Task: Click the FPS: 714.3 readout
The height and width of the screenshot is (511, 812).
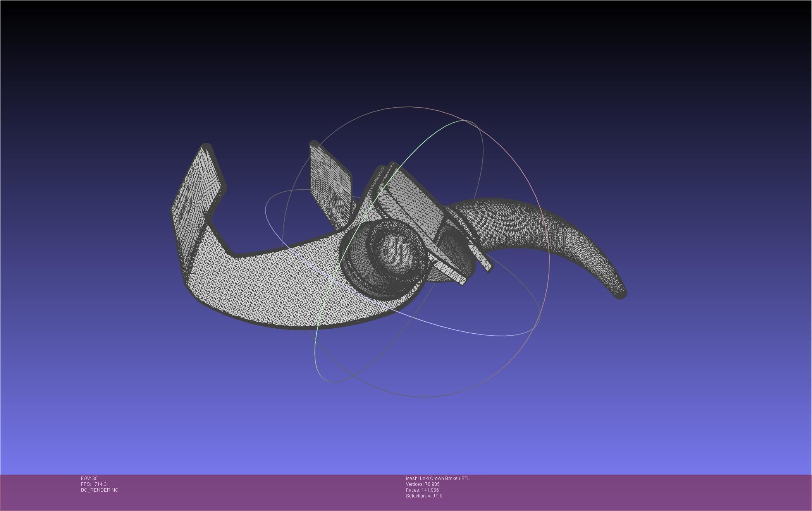Action: 94,484
